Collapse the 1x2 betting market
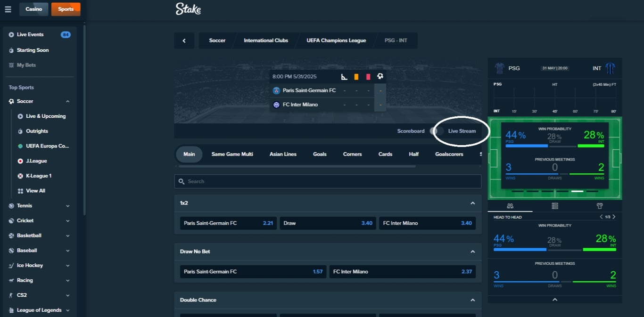The height and width of the screenshot is (317, 644). [x=472, y=203]
